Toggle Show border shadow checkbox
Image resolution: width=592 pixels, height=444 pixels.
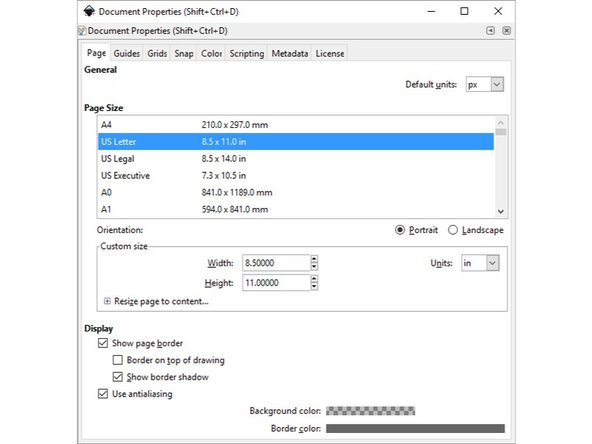(x=117, y=377)
